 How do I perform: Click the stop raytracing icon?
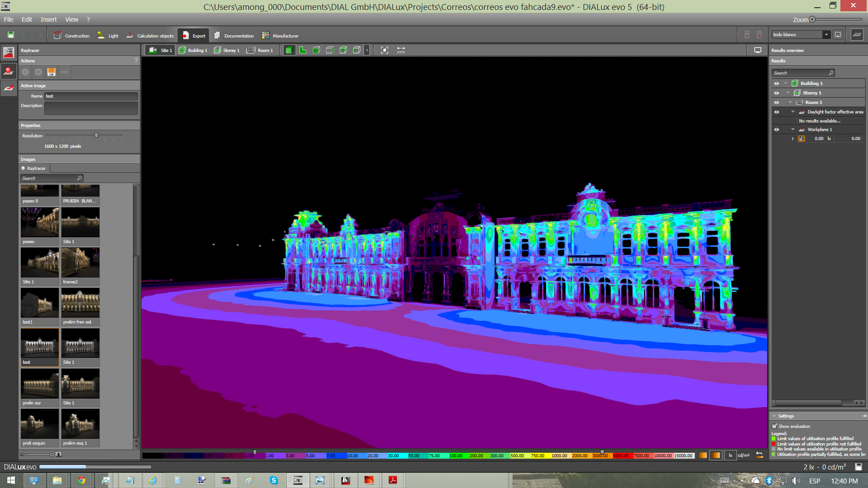point(38,72)
